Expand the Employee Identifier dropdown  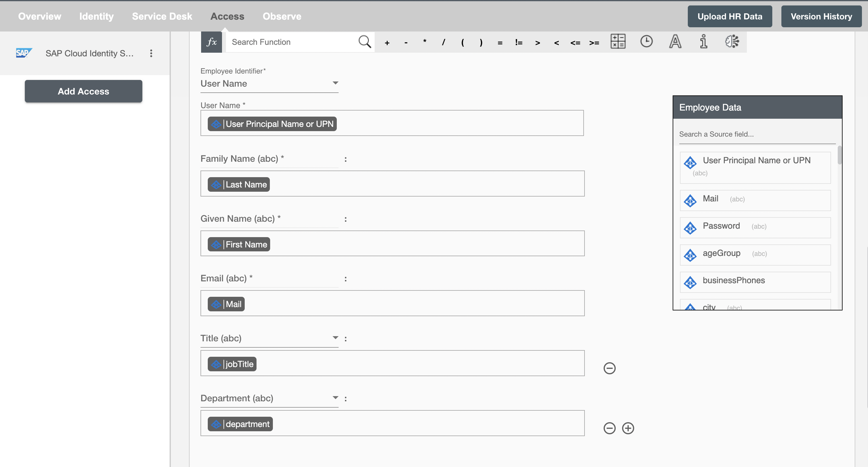(335, 83)
